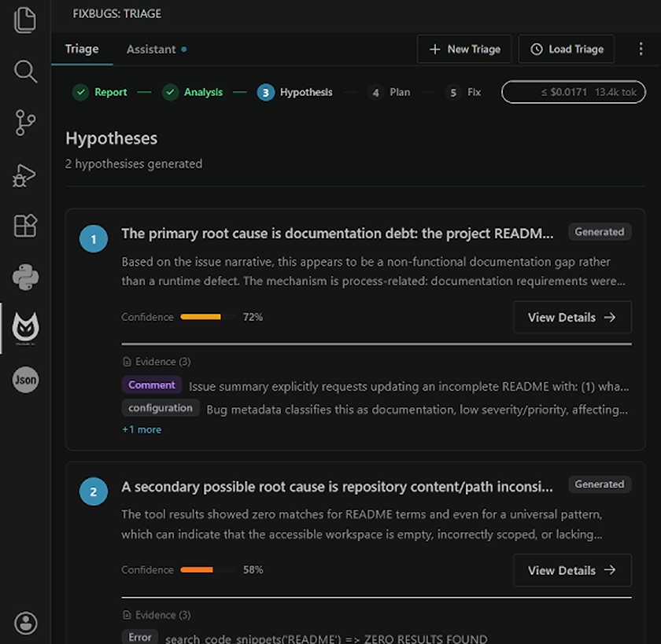The image size is (661, 644).
Task: Go to the completed Report step
Action: [99, 92]
